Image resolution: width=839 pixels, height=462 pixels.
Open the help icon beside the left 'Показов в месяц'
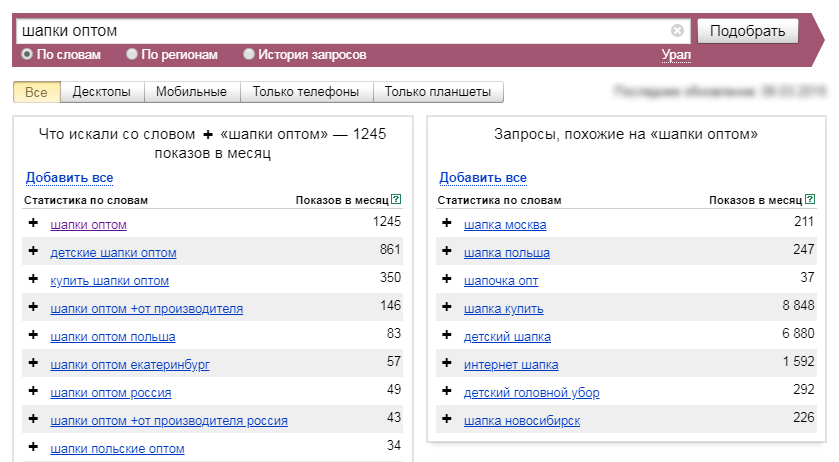(396, 199)
